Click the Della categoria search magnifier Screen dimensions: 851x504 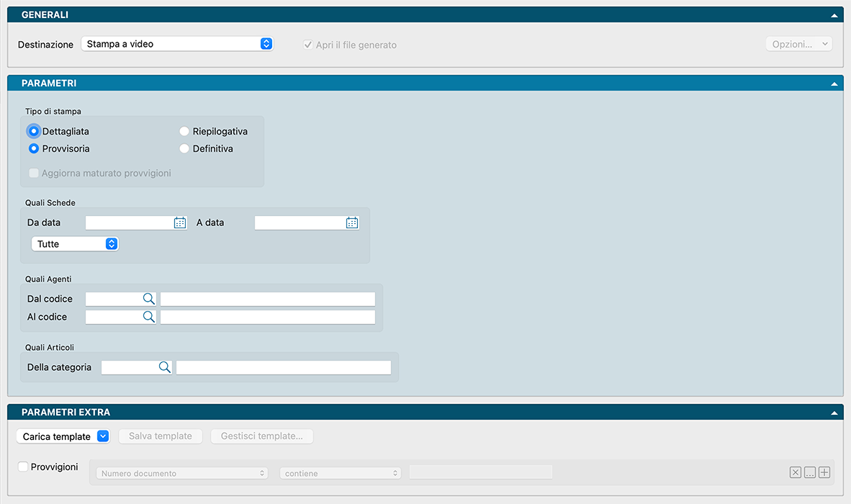[x=165, y=367]
